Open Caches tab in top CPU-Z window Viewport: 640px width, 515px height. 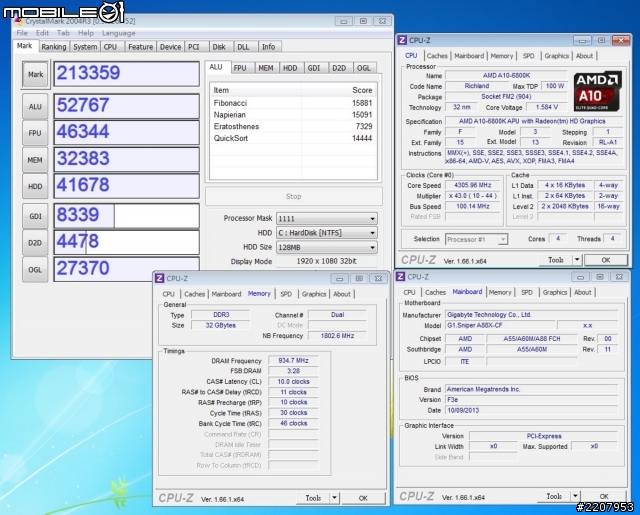tap(437, 56)
